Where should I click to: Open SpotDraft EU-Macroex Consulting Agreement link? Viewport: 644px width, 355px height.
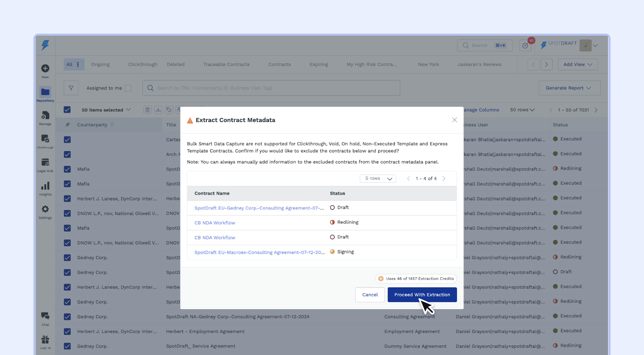coord(259,252)
